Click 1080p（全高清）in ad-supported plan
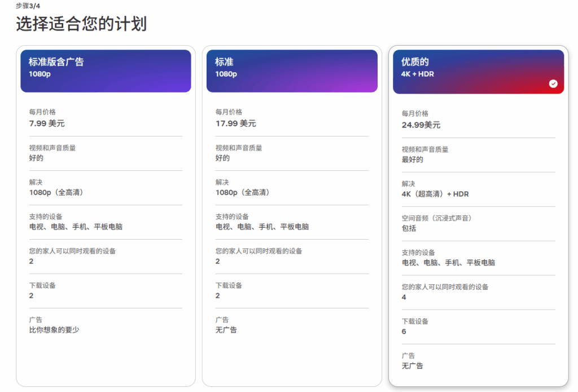Viewport: 578px width, 392px height. pos(56,192)
